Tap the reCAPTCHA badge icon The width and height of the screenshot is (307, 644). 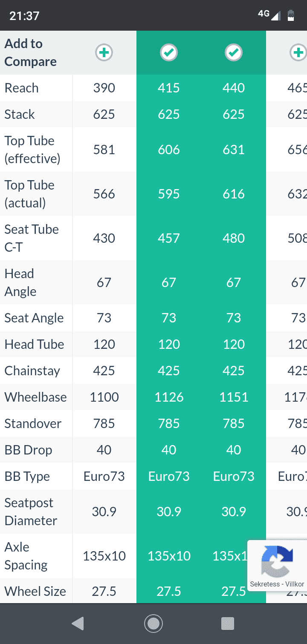pyautogui.click(x=277, y=561)
